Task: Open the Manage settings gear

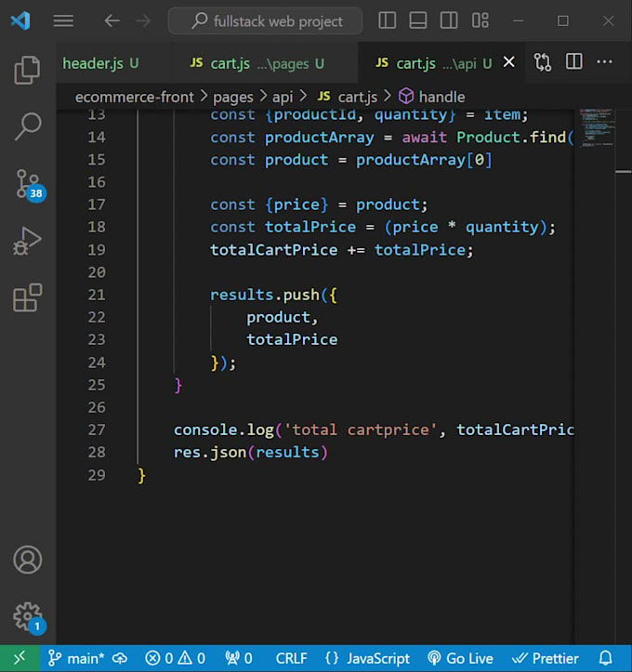Action: click(x=27, y=616)
